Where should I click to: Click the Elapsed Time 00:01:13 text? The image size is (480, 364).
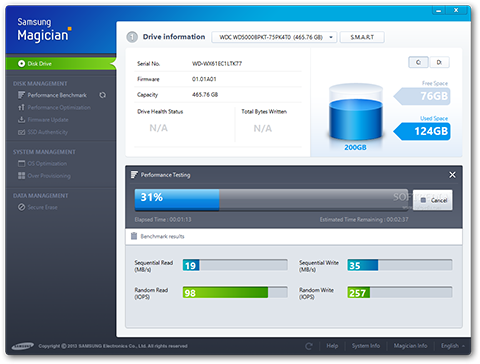163,220
